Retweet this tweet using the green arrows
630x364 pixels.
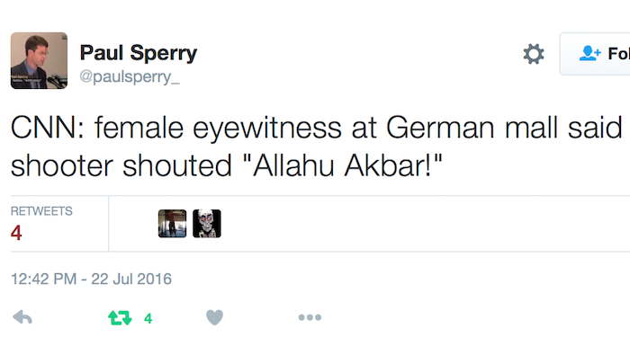(x=120, y=317)
